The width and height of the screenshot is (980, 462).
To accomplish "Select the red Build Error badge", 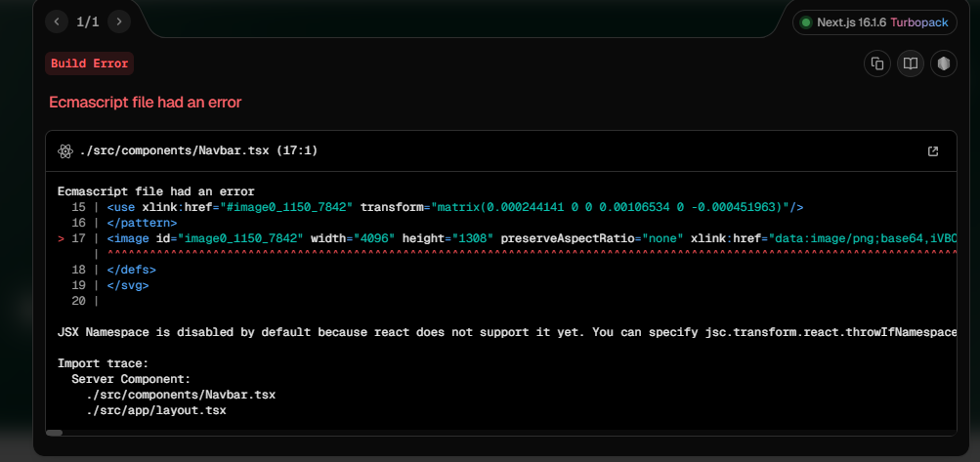I will click(x=89, y=63).
